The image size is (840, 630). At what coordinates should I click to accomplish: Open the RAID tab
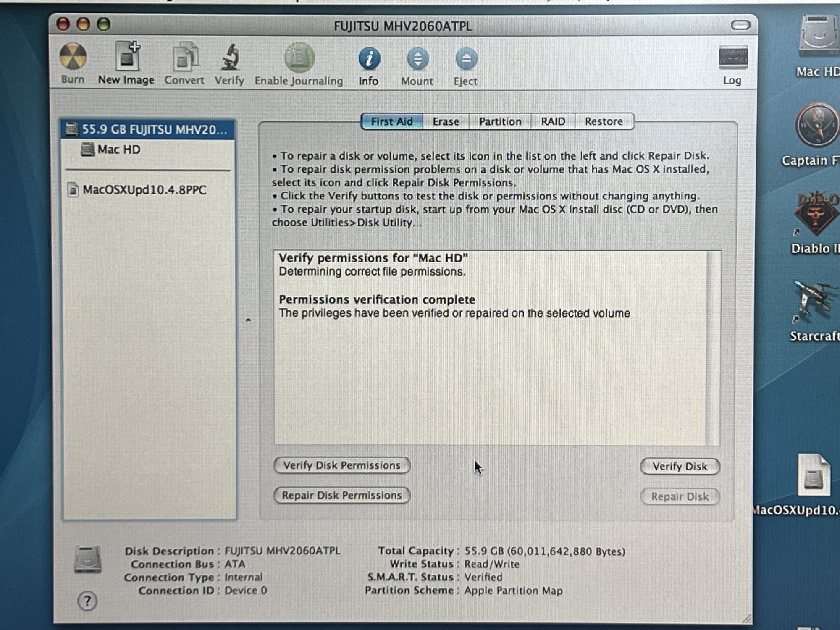click(553, 122)
